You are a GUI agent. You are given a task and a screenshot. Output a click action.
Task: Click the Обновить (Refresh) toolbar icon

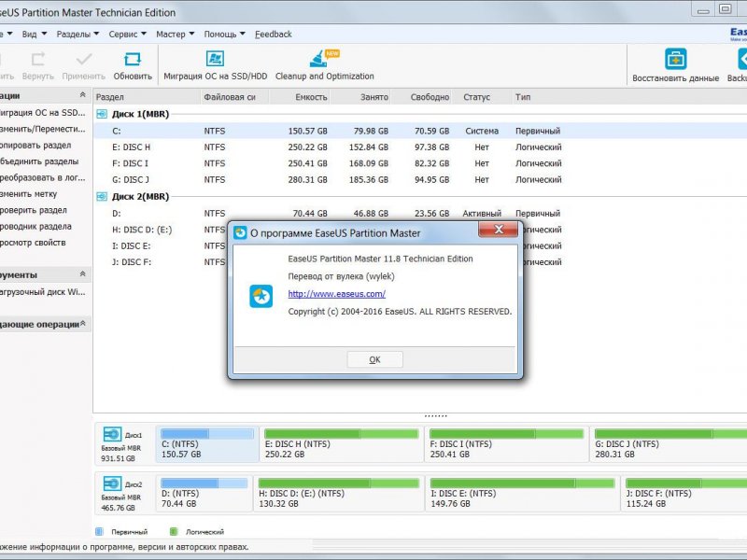tap(133, 59)
